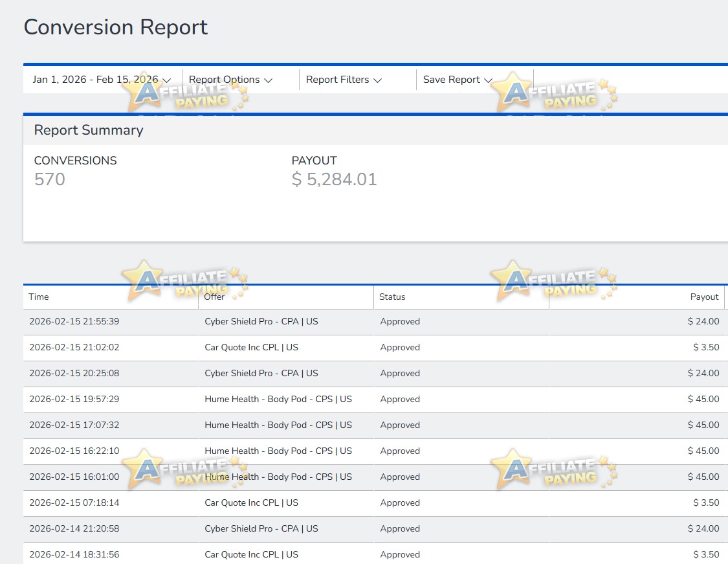Click $ 45.00 payout in 19:57:29 row
Viewport: 728px width, 564px height.
[x=703, y=399]
